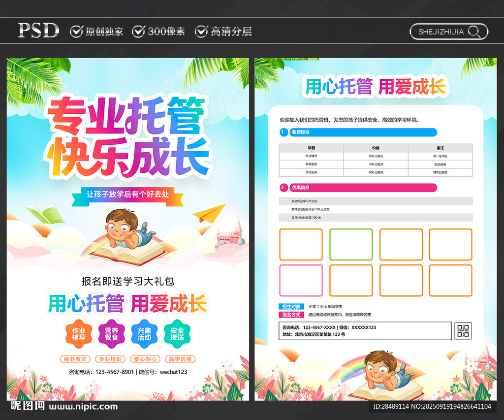Click the black text 报名即送学习大礼包 on left poster

(127, 281)
